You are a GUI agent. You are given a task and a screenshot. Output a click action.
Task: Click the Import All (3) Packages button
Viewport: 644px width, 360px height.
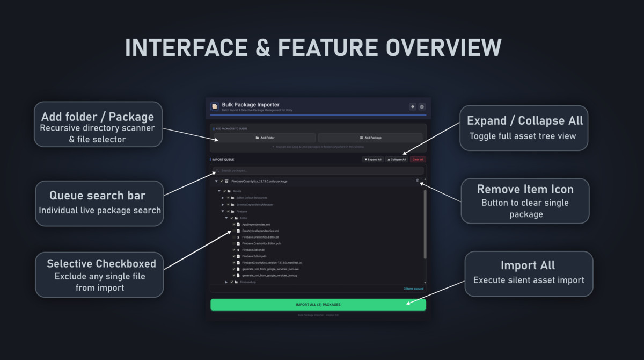pos(318,305)
